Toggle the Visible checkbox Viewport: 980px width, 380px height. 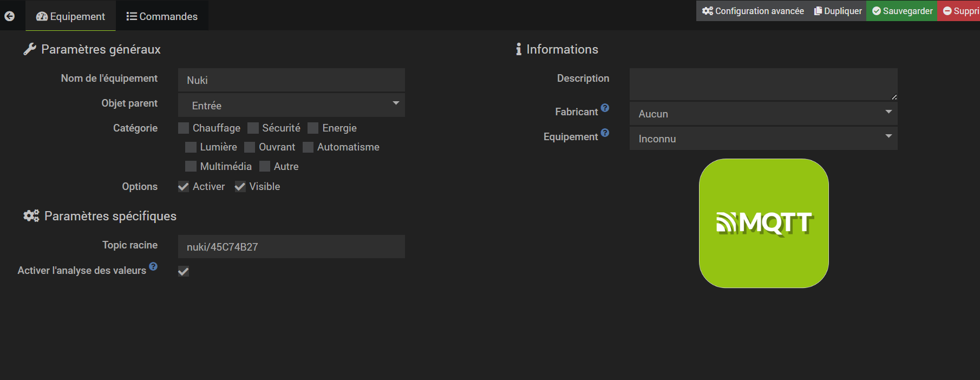point(240,187)
